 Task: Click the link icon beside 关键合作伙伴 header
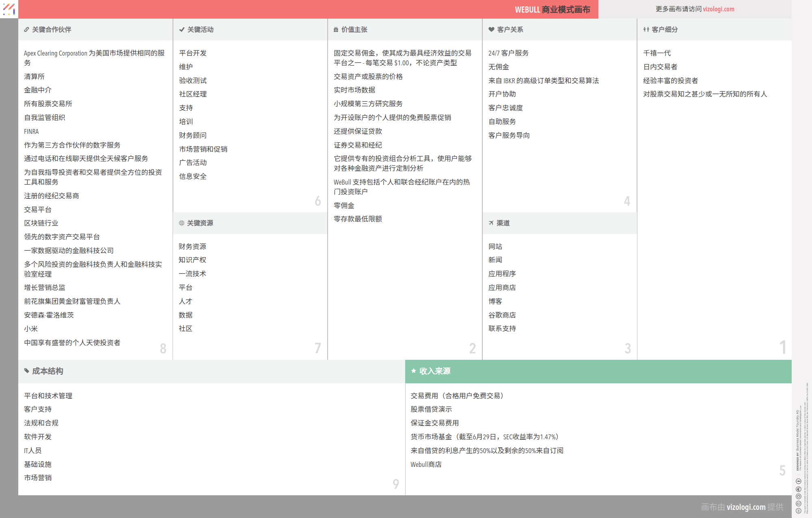point(26,29)
